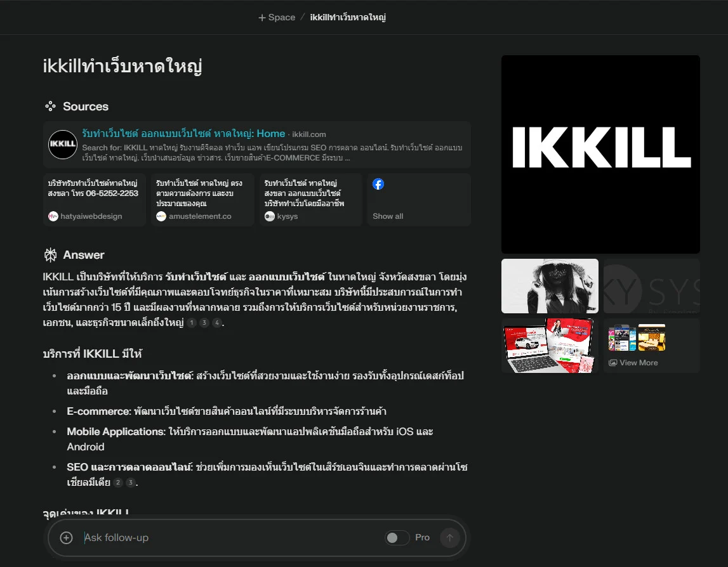
Task: Click the Answer section icon
Action: (50, 255)
